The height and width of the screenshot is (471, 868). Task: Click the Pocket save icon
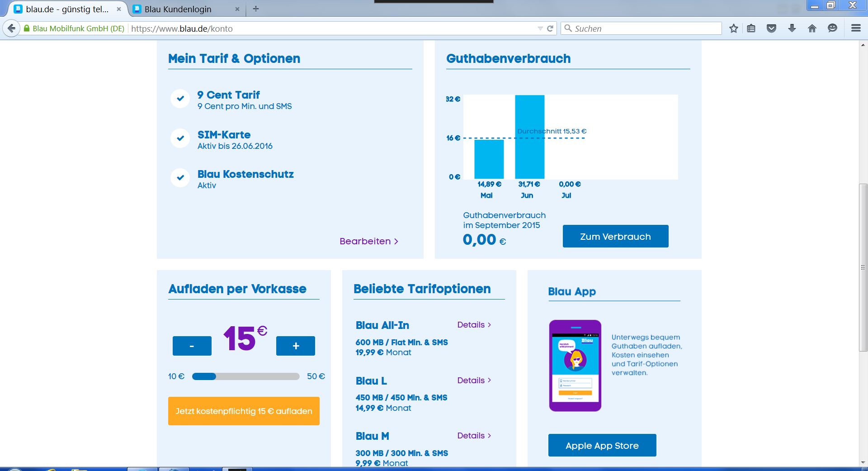pyautogui.click(x=771, y=29)
